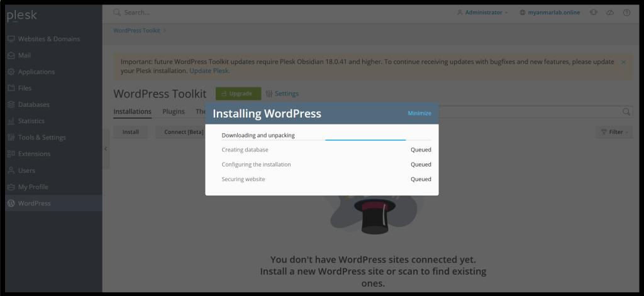This screenshot has height=296, width=644.
Task: Click the magic hat illustration
Action: pyautogui.click(x=375, y=216)
